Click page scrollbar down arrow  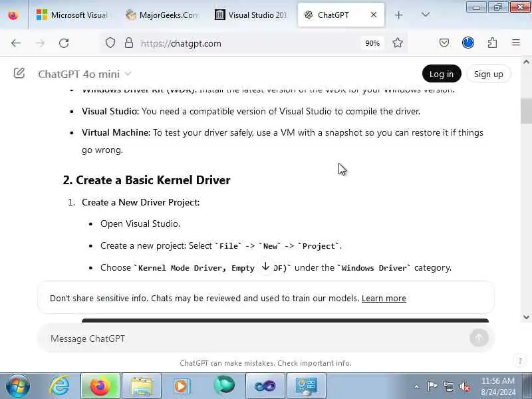(526, 318)
